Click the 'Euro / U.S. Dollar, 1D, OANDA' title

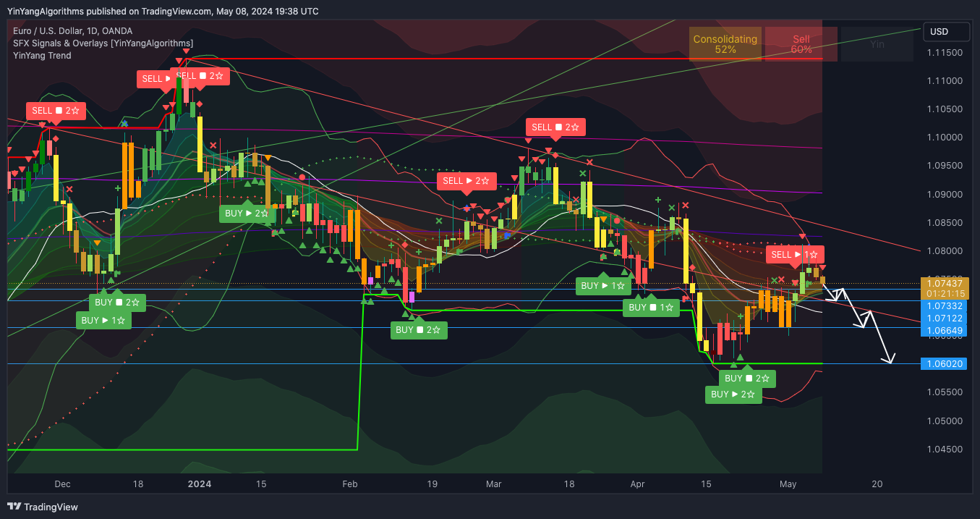73,31
